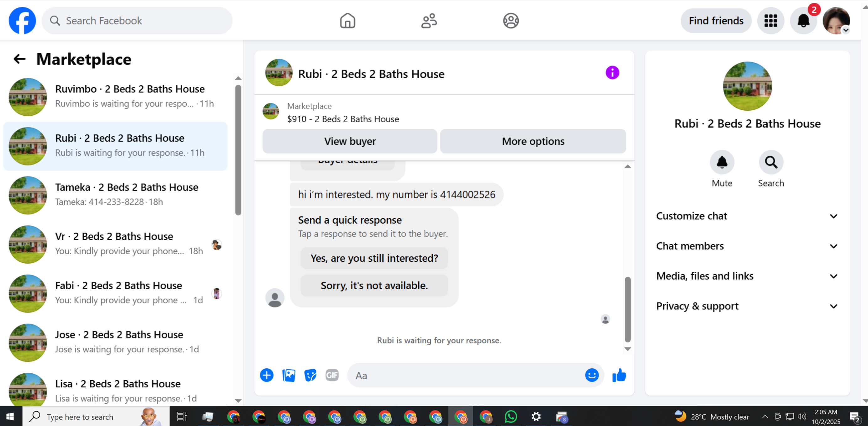The height and width of the screenshot is (426, 868).
Task: Send 'Yes, are you still interested?' quick response
Action: pyautogui.click(x=374, y=258)
